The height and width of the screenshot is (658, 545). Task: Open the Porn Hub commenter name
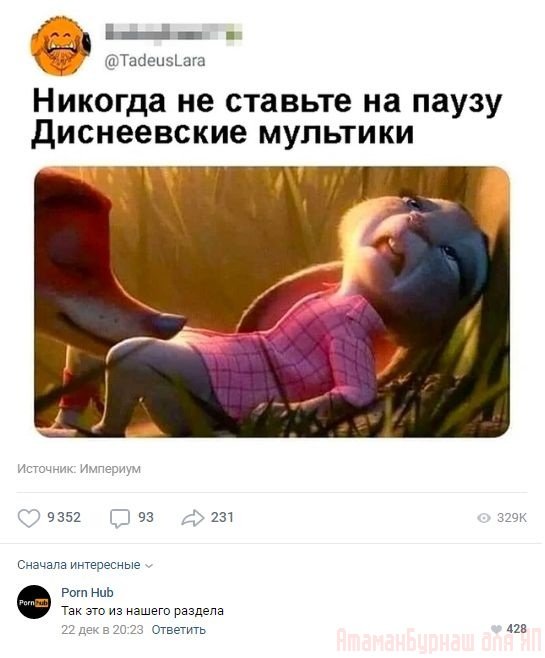[87, 593]
